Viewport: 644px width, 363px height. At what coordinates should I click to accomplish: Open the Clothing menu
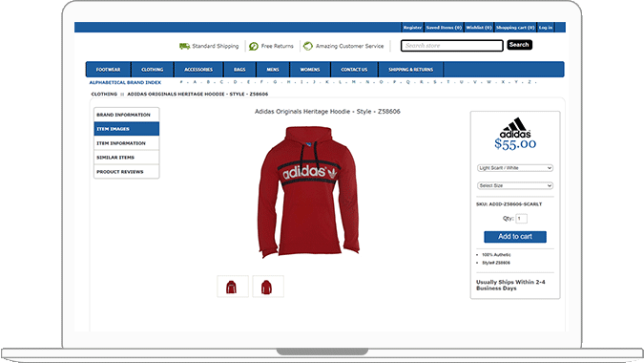coord(153,70)
